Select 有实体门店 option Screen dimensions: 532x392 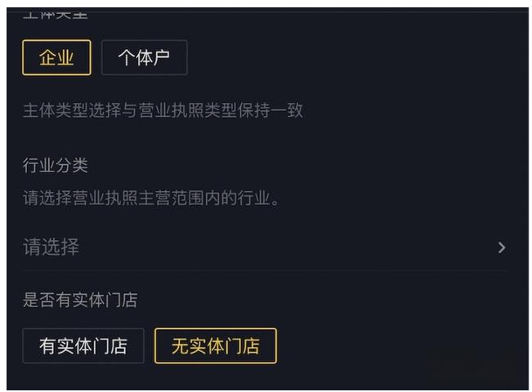pos(83,345)
